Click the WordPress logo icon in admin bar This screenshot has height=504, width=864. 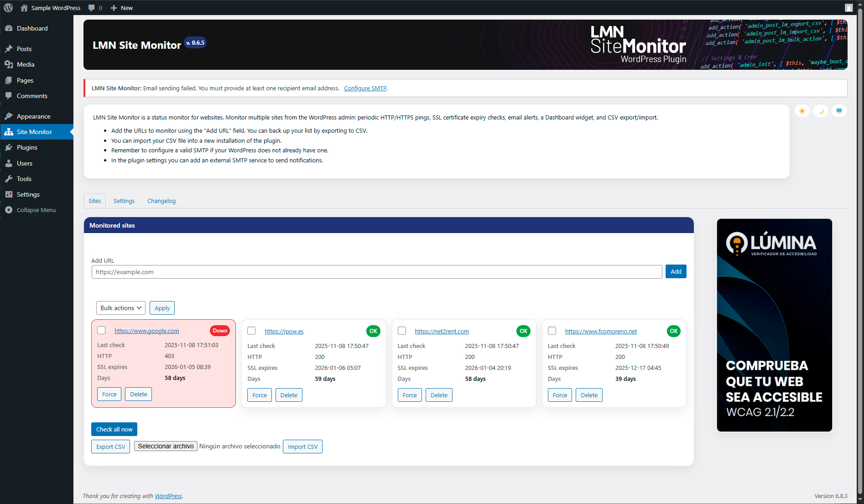click(8, 8)
